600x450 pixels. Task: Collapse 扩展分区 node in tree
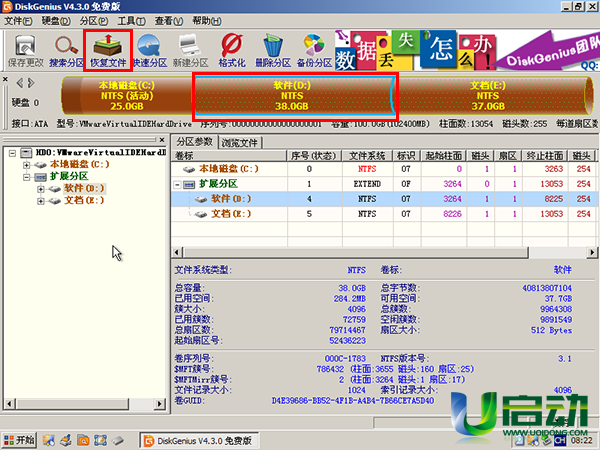26,177
